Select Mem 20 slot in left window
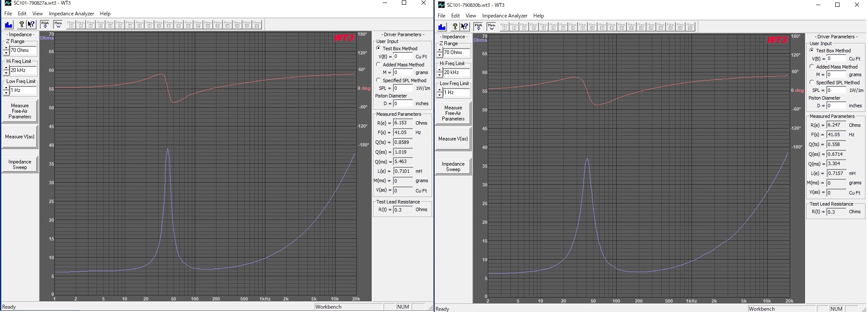Screen dimensions: 868x312 coord(257,25)
